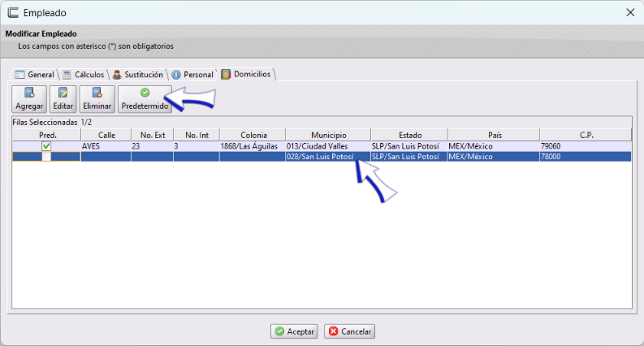644x346 pixels.
Task: Click SLP/San Luis Potosí estado in 78000 row
Action: (409, 157)
